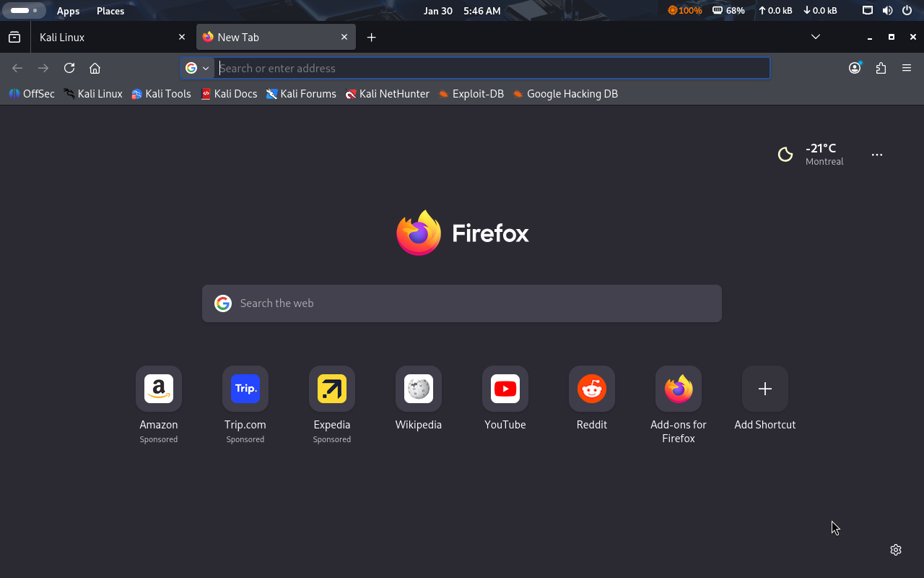
Task: Open the YouTube shortcut tile
Action: pos(505,389)
